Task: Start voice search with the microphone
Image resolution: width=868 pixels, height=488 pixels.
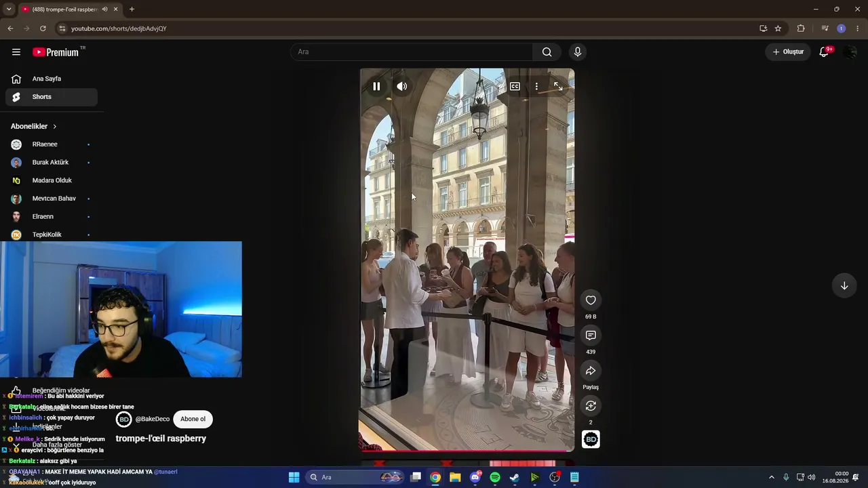Action: coord(578,52)
